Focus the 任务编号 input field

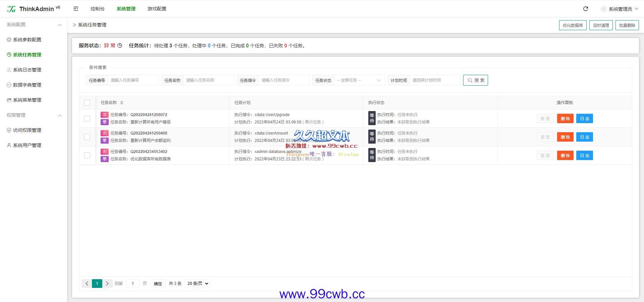(x=133, y=80)
